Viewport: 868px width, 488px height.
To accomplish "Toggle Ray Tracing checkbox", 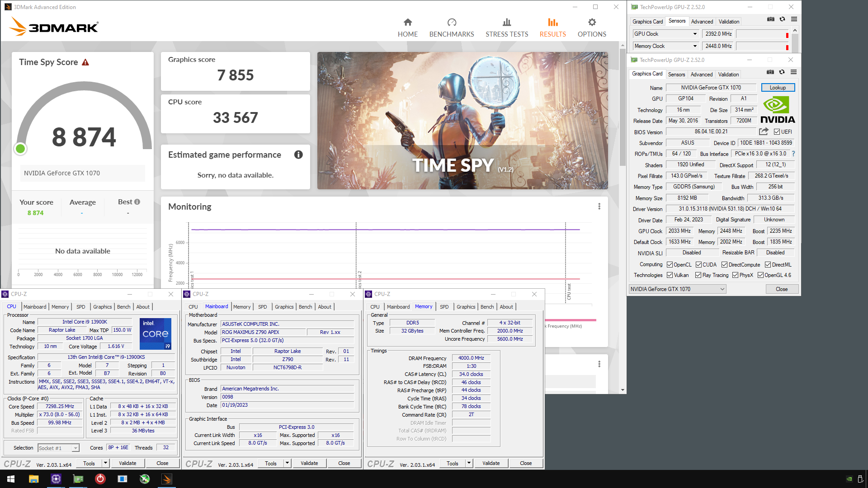I will click(698, 275).
